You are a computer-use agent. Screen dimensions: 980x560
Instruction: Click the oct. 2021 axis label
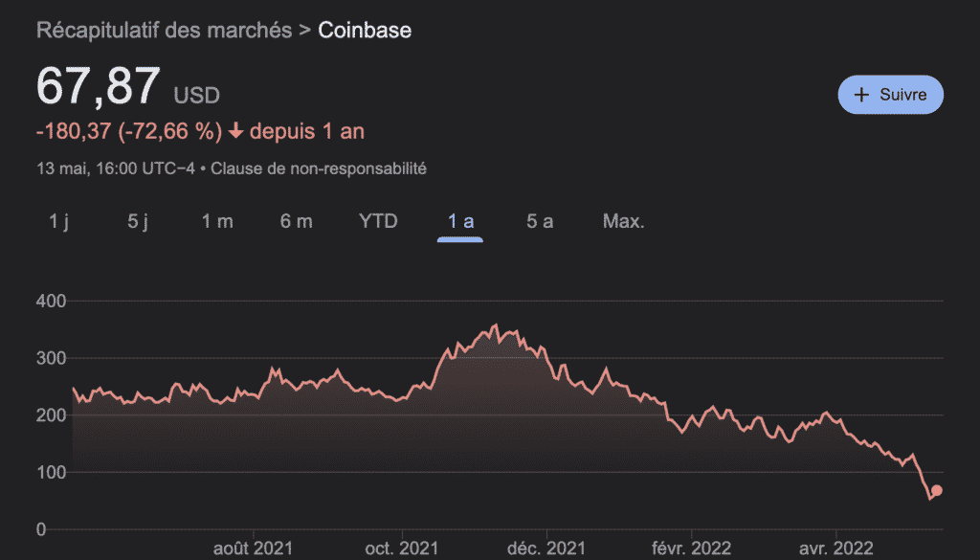pyautogui.click(x=401, y=549)
